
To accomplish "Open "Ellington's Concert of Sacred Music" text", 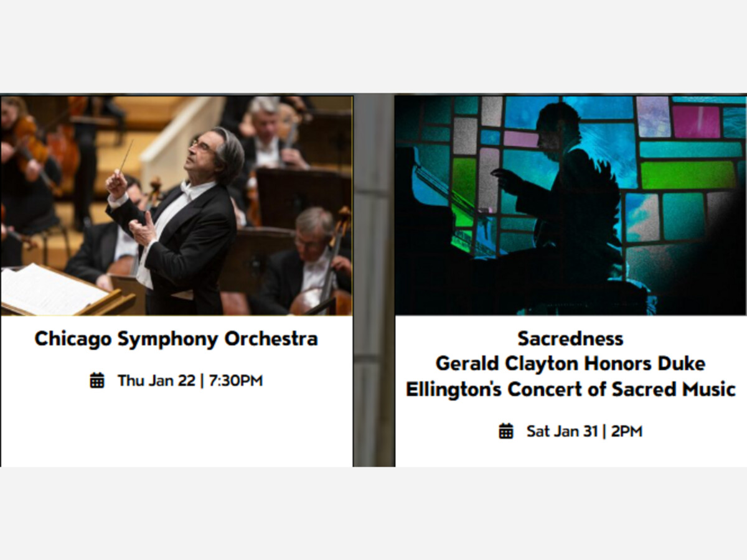I will pyautogui.click(x=570, y=390).
